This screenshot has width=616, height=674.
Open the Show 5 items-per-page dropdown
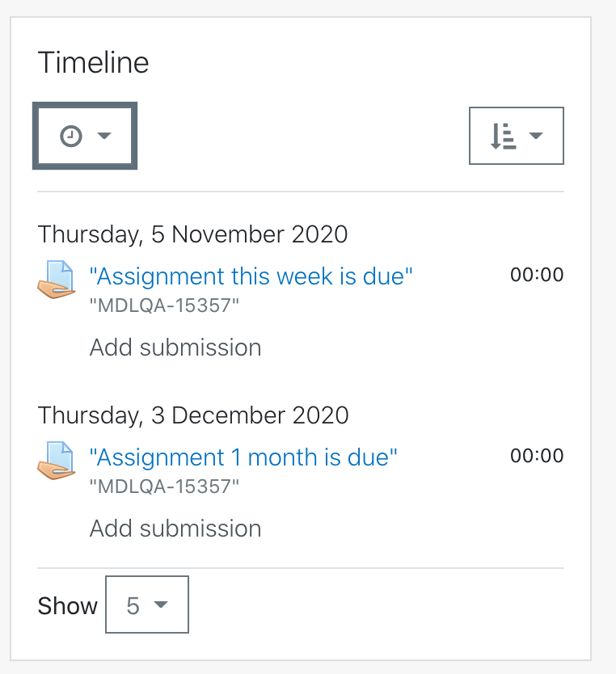click(x=147, y=604)
